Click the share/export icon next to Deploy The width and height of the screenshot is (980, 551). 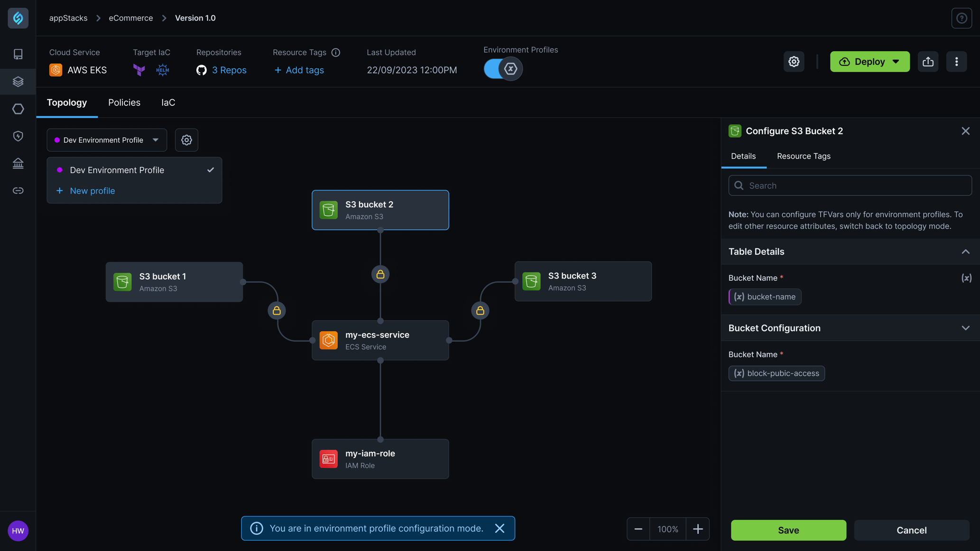[x=928, y=61]
